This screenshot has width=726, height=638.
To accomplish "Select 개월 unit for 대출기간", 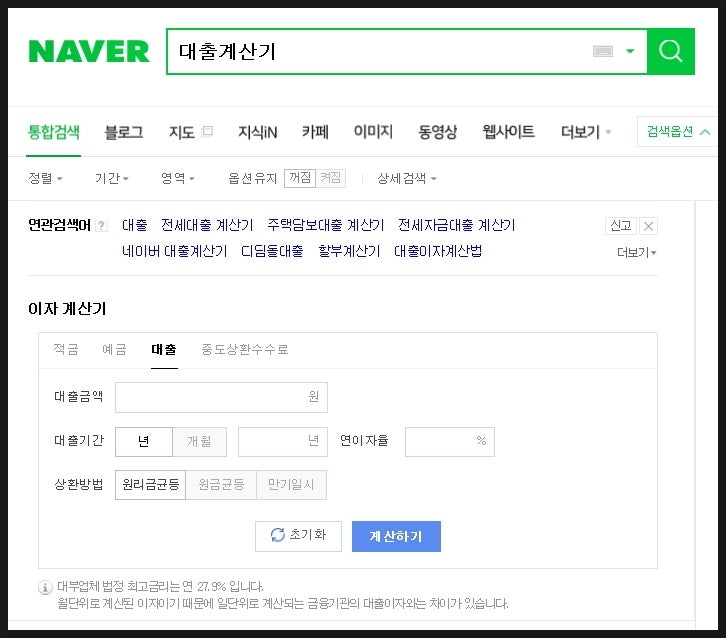I will pyautogui.click(x=200, y=442).
